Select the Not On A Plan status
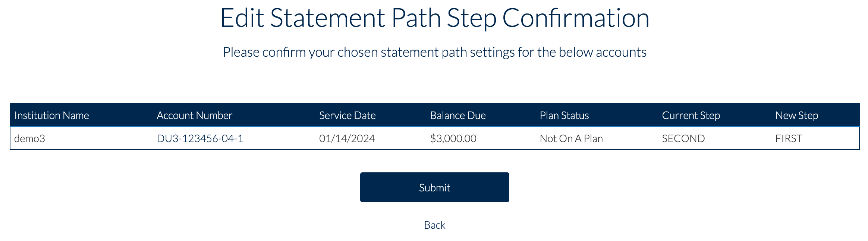Screen dimensions: 868x241 pos(571,138)
